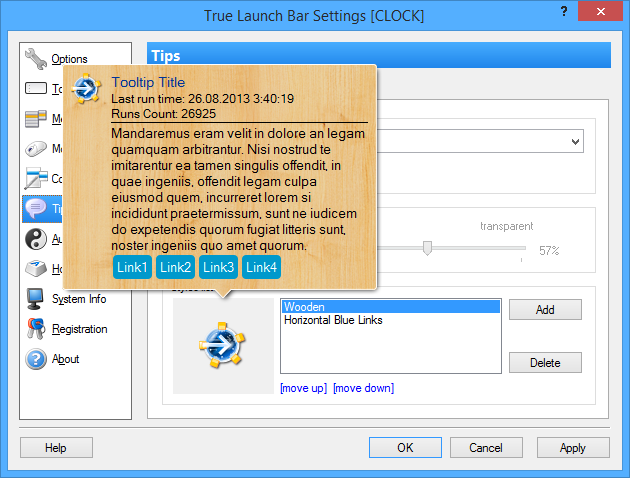The height and width of the screenshot is (478, 630).
Task: Close the settings window
Action: coord(600,11)
